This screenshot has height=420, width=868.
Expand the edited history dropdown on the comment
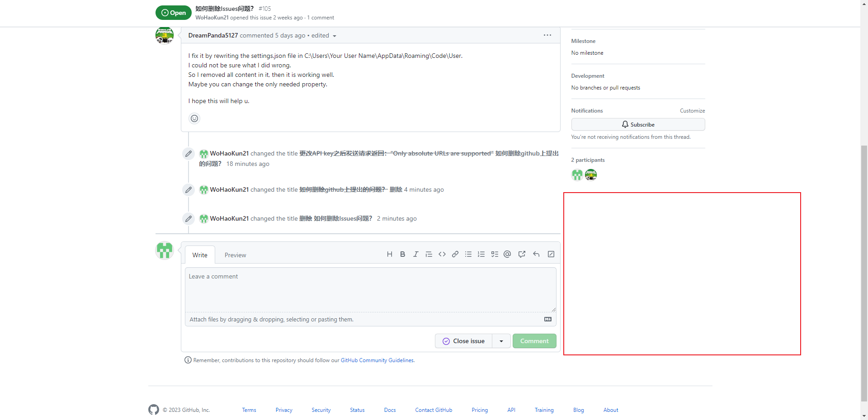(334, 35)
